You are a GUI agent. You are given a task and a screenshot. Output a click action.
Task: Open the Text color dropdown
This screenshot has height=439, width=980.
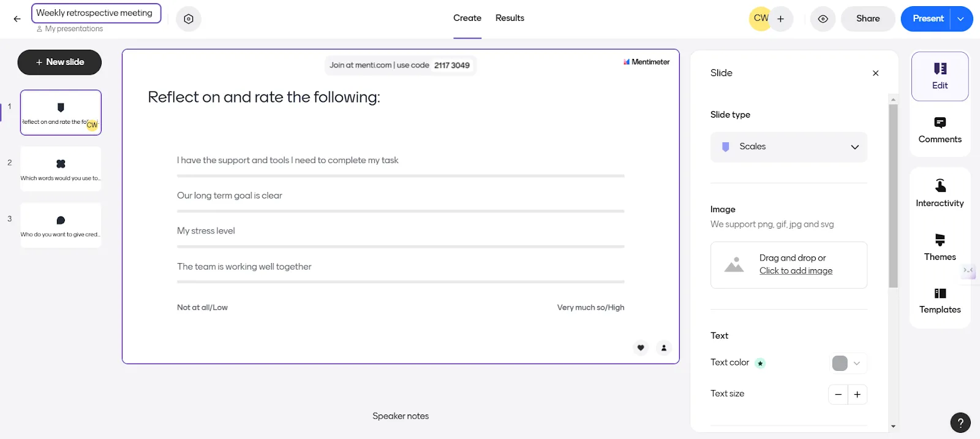coord(848,363)
